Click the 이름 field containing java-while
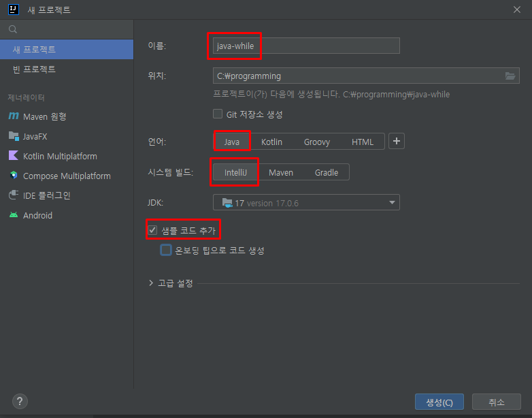 (306, 46)
